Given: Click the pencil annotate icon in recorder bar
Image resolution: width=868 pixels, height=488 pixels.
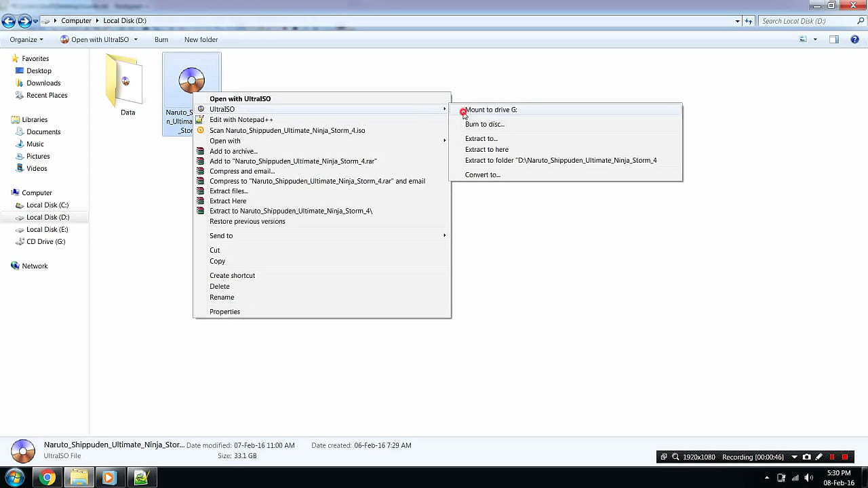Looking at the screenshot, I should [x=819, y=457].
